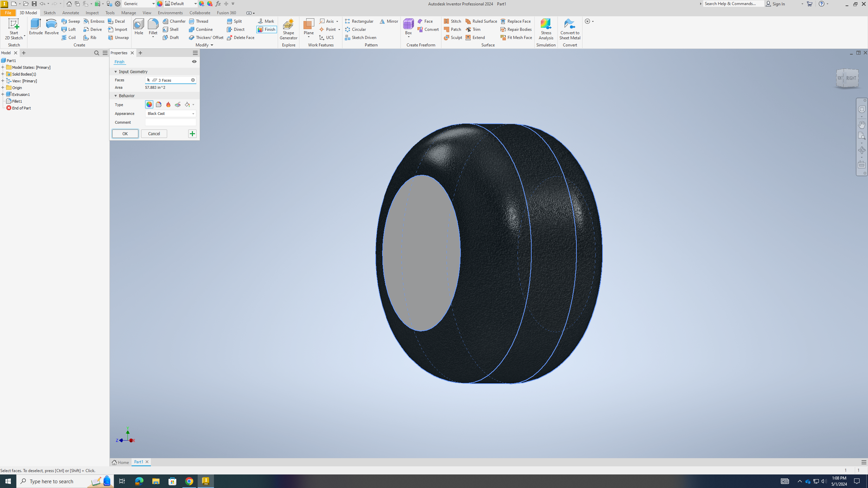The image size is (868, 488).
Task: Select the Fillet tool
Action: [x=153, y=27]
